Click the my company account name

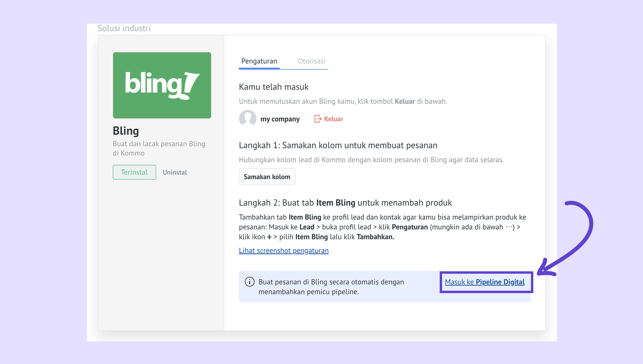pyautogui.click(x=280, y=119)
